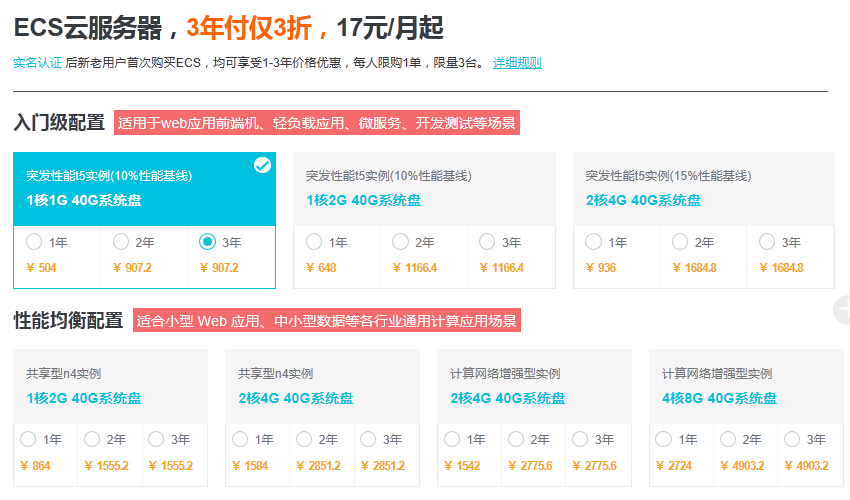
Task: Pick 2年 for the t5 2核4G instance
Action: pyautogui.click(x=681, y=242)
